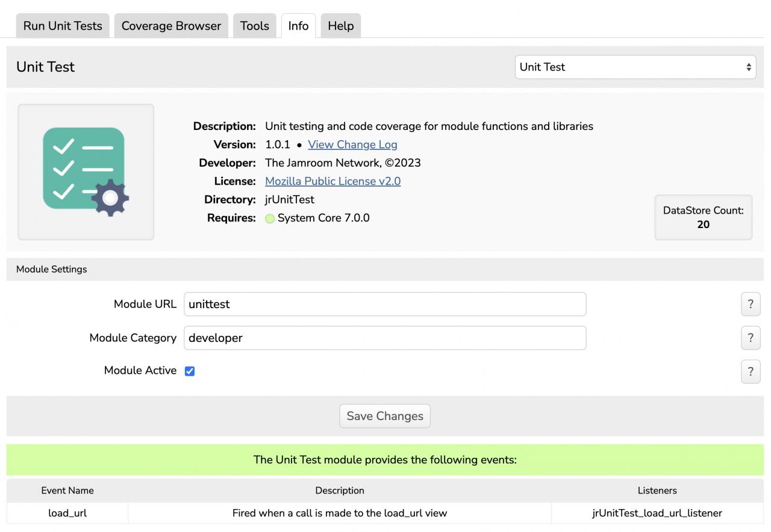Click the DataStore Count box
Viewport: 771px width, 532px height.
703,217
